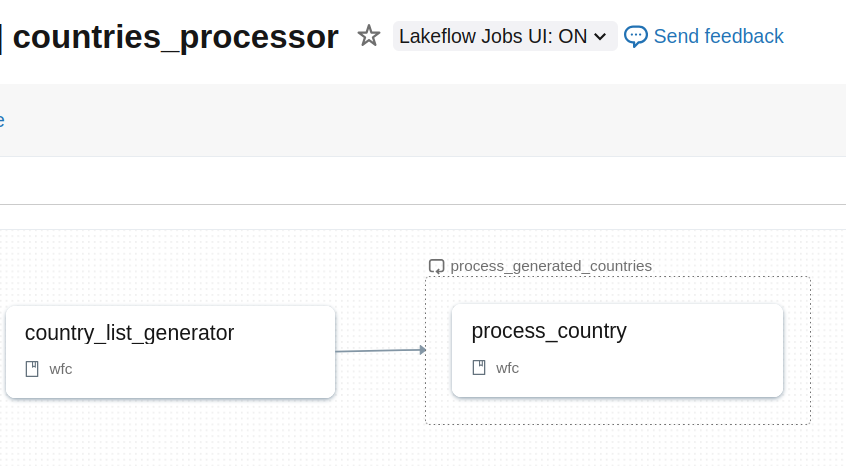Toggle the Lakeflow Jobs UI: ON label
The height and width of the screenshot is (466, 846).
tap(493, 37)
